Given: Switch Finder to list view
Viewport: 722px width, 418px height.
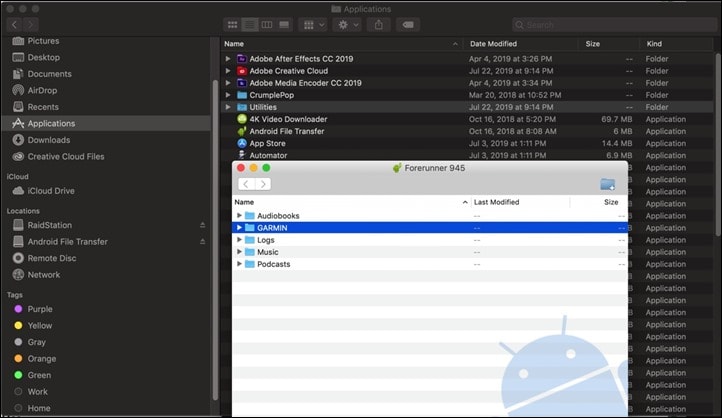Looking at the screenshot, I should point(250,24).
